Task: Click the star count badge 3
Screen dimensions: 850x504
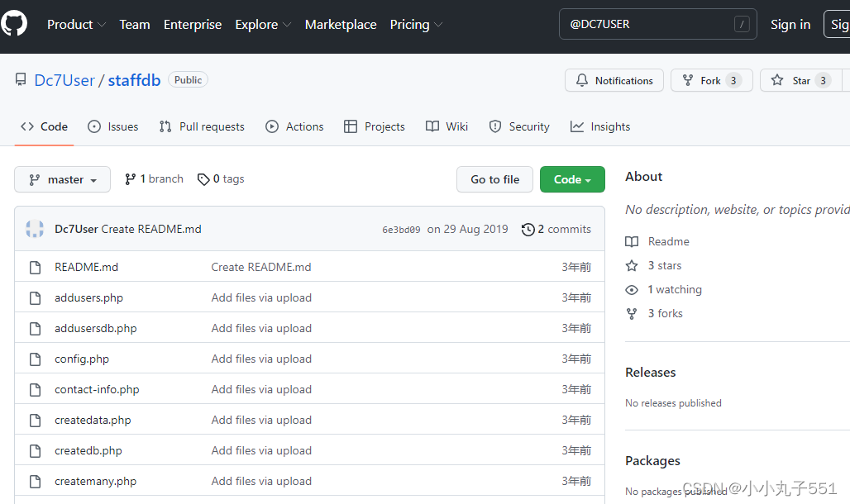Action: pos(823,80)
